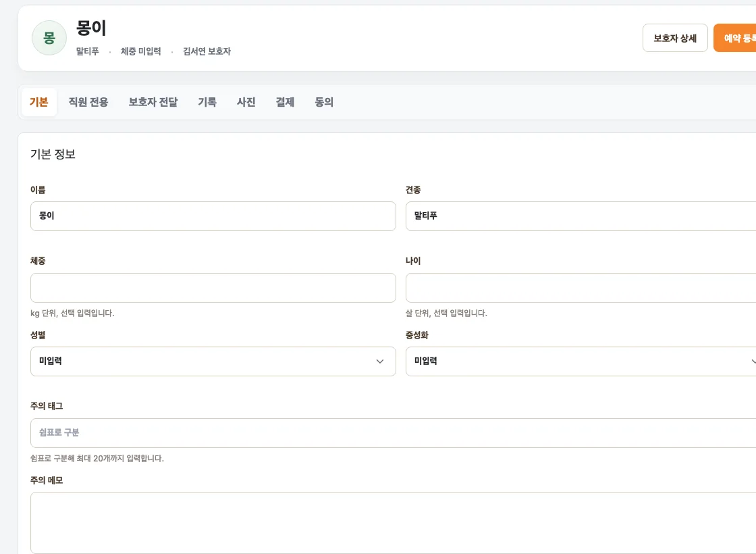Click the 주의 메모 text area
The image size is (756, 554).
[393, 523]
